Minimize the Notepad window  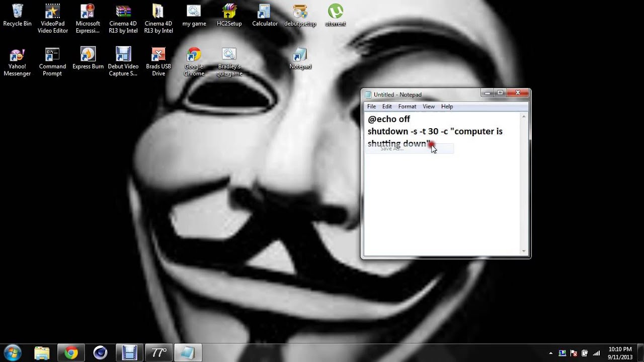pyautogui.click(x=487, y=93)
